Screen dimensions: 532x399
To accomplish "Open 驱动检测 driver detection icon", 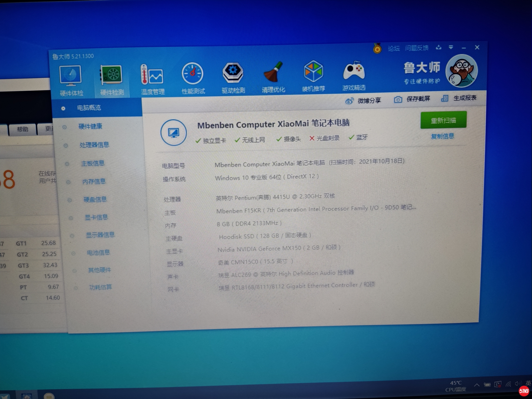I will coord(233,78).
